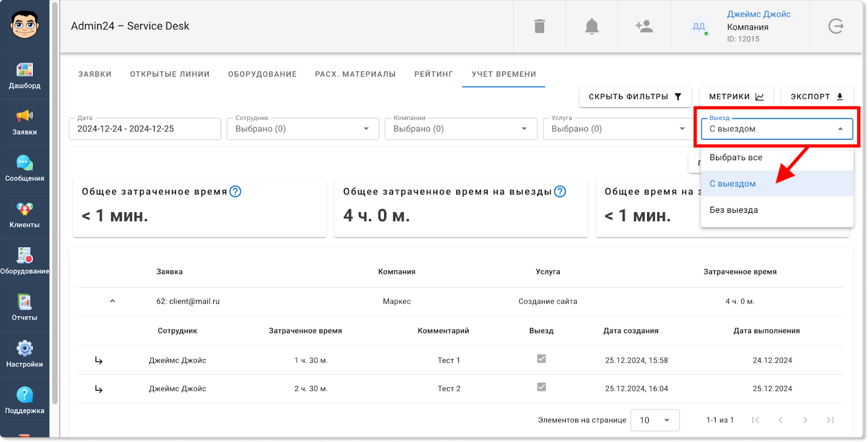
Task: Open Поддержка help icon in sidebar
Action: click(x=24, y=400)
